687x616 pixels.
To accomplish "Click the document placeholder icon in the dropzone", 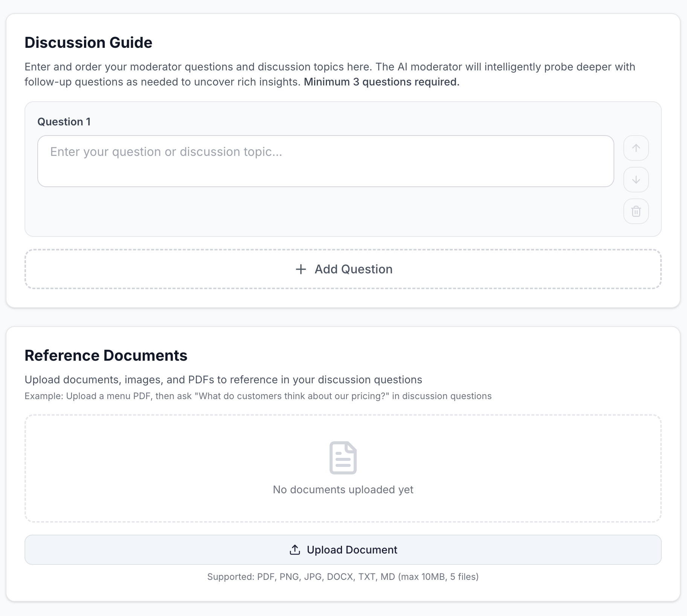I will (x=343, y=457).
